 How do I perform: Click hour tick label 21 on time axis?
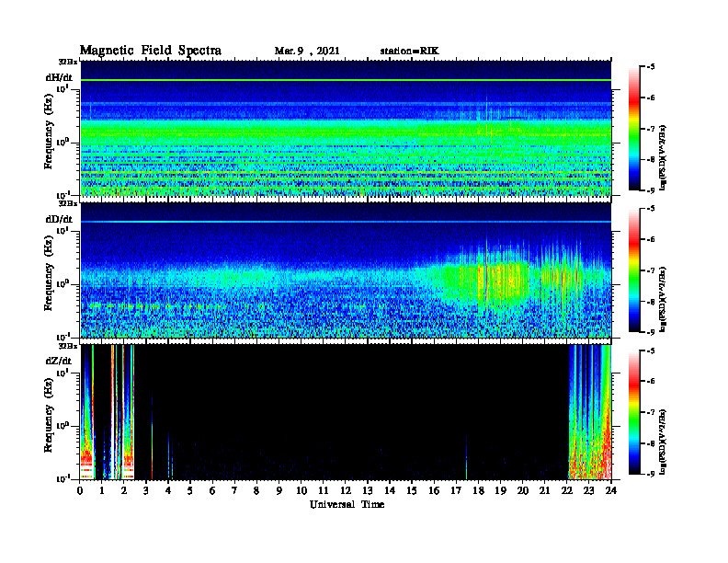[x=544, y=490]
